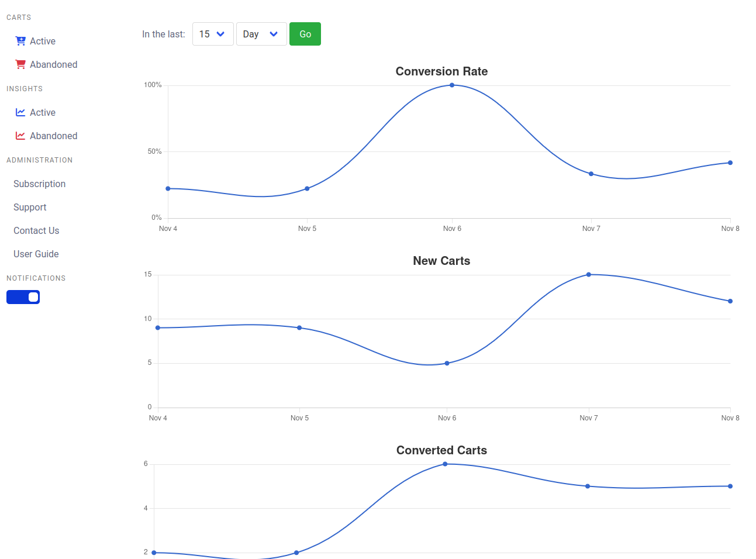Click the Nov 6 peak point on Conversion Rate

[452, 85]
